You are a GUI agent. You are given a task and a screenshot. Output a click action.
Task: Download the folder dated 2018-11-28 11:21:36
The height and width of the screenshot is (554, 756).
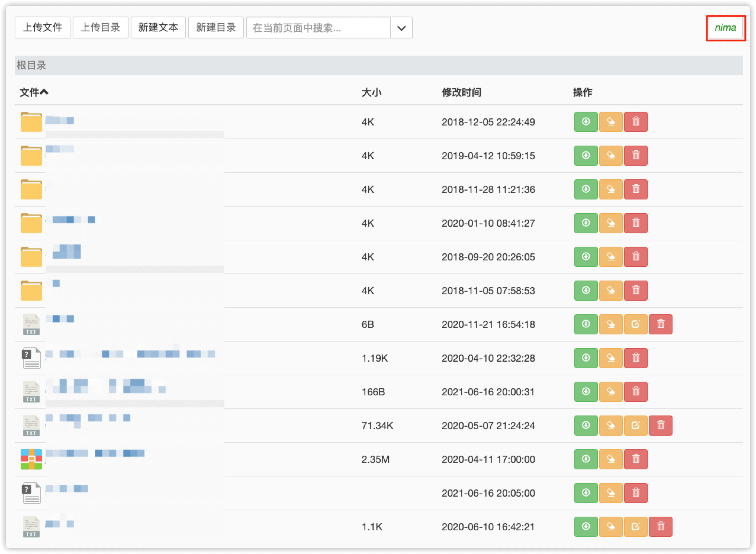coord(586,189)
